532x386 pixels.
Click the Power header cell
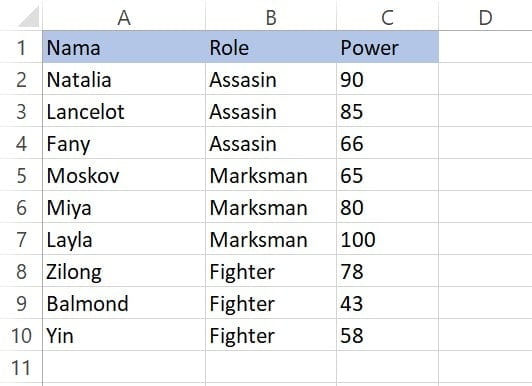click(387, 47)
